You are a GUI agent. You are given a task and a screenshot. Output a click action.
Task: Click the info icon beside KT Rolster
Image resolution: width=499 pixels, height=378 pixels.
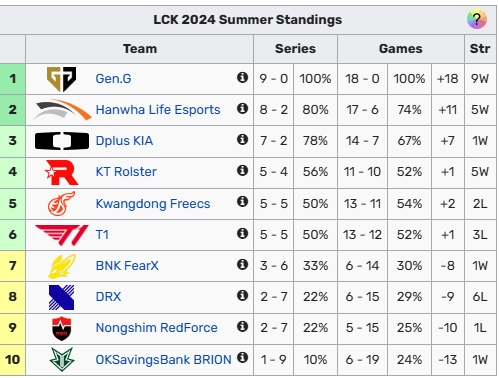242,170
